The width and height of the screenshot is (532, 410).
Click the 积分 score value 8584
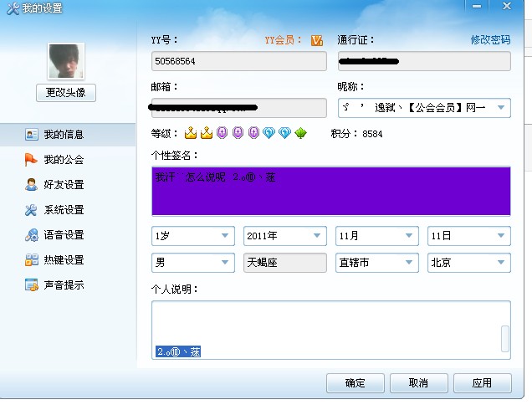pos(372,134)
